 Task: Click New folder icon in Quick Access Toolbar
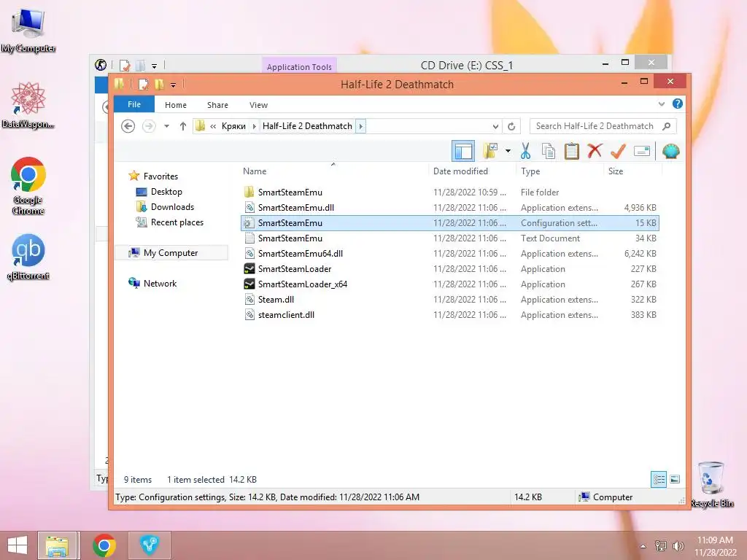[160, 85]
